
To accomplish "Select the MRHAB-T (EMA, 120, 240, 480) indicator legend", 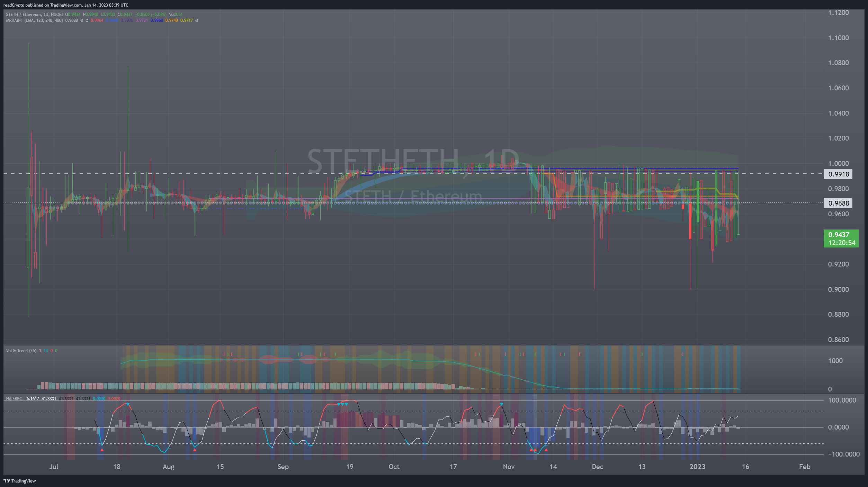I will tap(34, 20).
